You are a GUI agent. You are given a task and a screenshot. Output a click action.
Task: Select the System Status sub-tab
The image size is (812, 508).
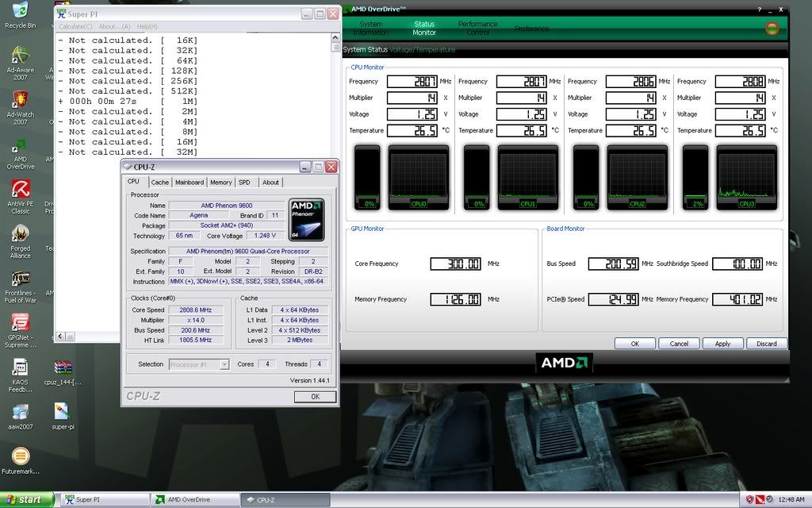[365, 50]
